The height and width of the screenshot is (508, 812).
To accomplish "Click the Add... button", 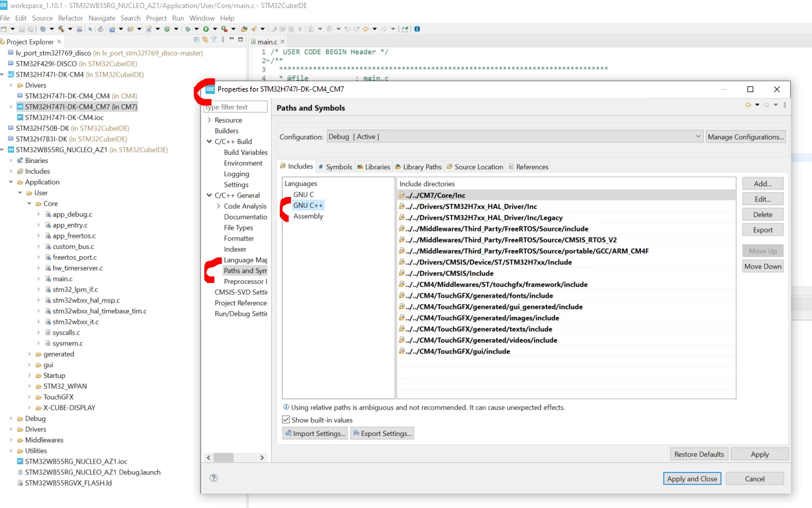I will tap(762, 184).
